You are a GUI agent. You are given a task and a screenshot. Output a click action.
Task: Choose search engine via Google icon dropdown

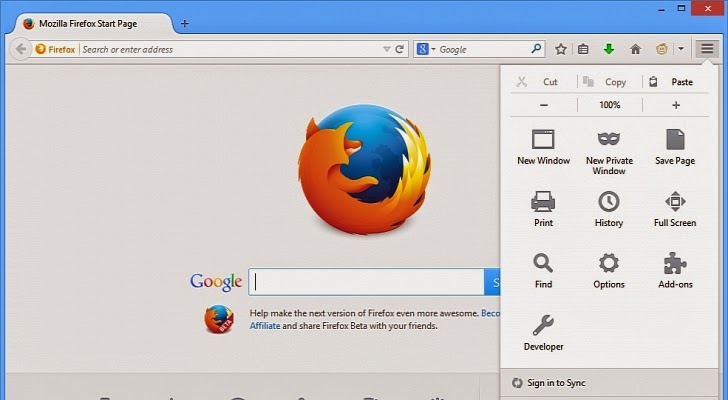pos(426,49)
